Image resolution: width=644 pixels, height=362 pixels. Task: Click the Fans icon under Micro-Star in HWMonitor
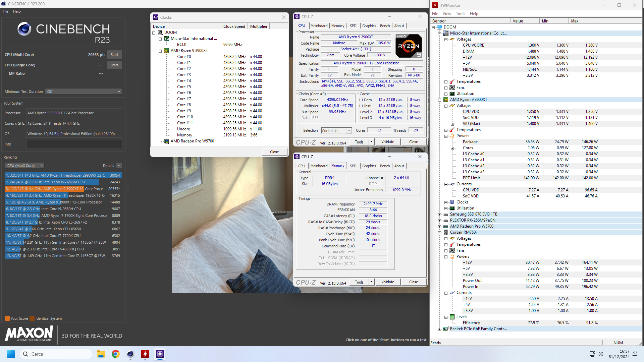click(452, 87)
